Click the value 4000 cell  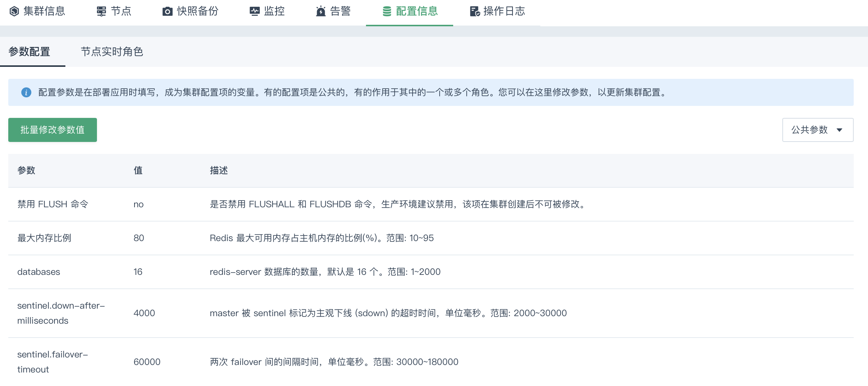144,313
